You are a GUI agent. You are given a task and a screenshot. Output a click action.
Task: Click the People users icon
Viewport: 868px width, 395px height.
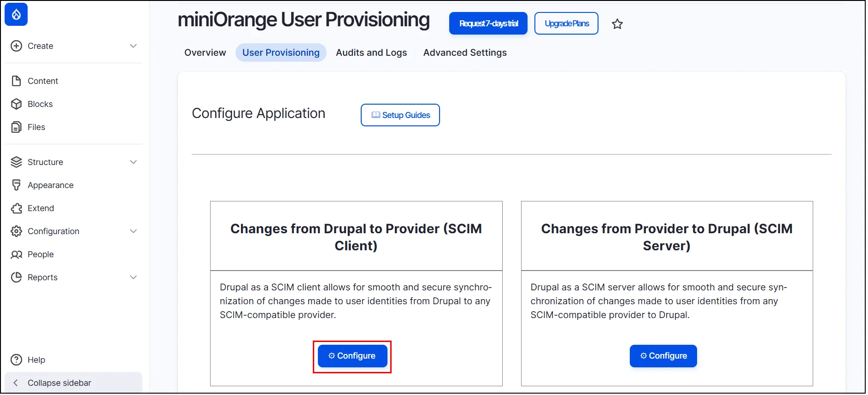click(x=16, y=254)
